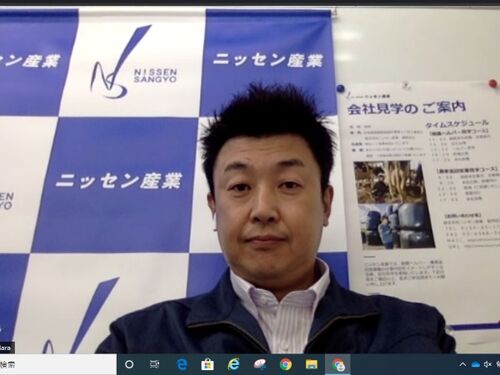Click the 会社見学のご案内 poster heading
Screen dimensions: 500x375
tap(406, 108)
